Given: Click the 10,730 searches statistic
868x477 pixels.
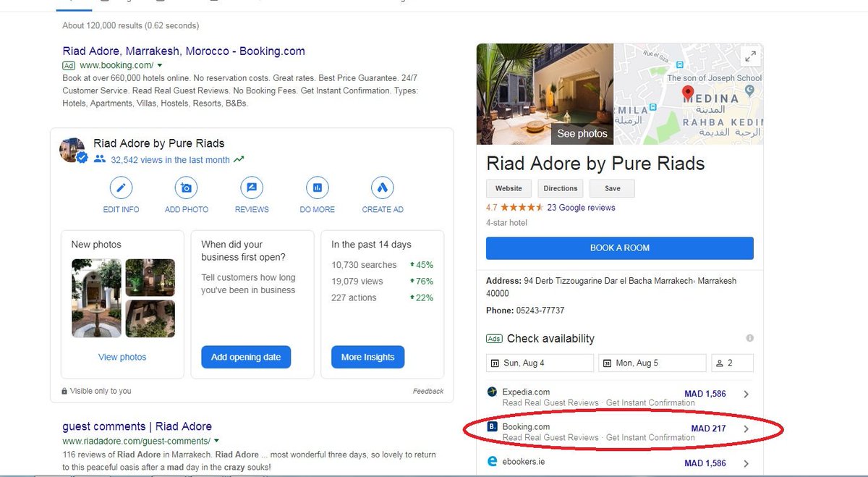Looking at the screenshot, I should coord(364,265).
